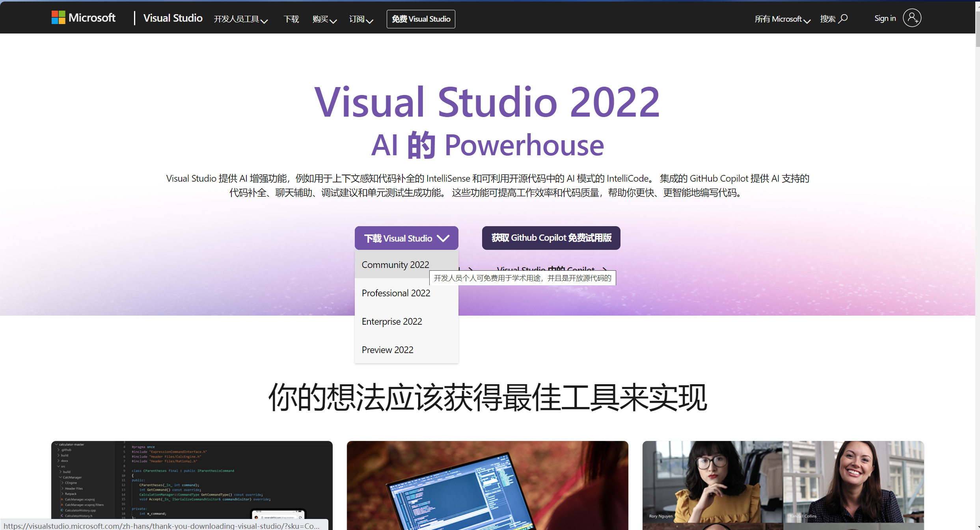Viewport: 980px width, 530px height.
Task: Open the code editor screenshot card
Action: point(192,485)
